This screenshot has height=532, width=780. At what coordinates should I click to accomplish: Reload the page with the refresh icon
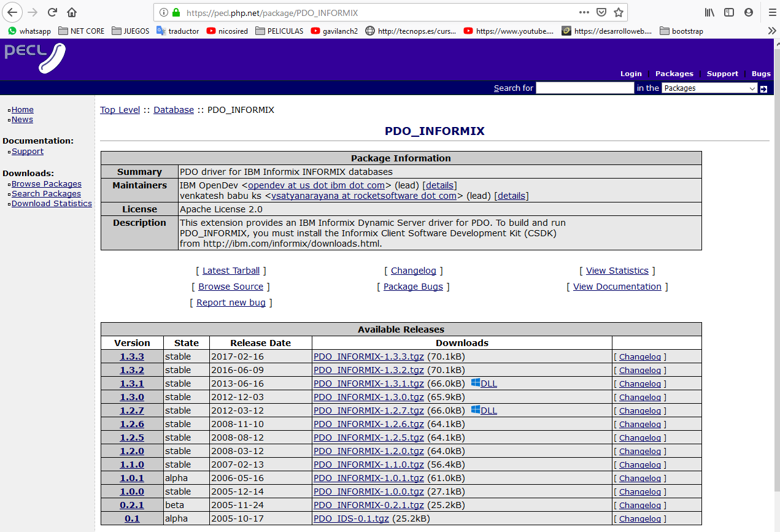pyautogui.click(x=53, y=12)
